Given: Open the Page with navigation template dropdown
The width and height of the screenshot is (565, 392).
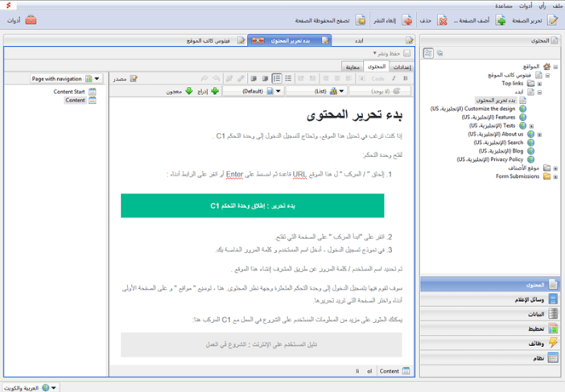Looking at the screenshot, I should (65, 79).
